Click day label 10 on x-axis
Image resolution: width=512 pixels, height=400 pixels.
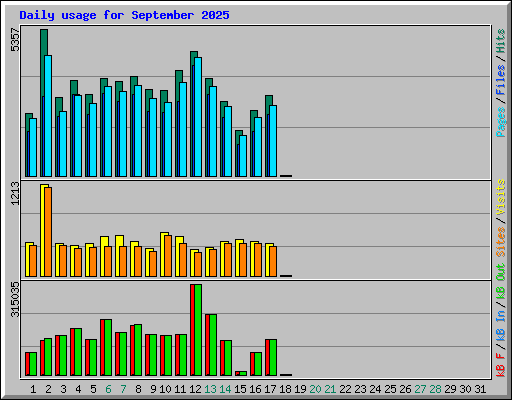(x=165, y=389)
